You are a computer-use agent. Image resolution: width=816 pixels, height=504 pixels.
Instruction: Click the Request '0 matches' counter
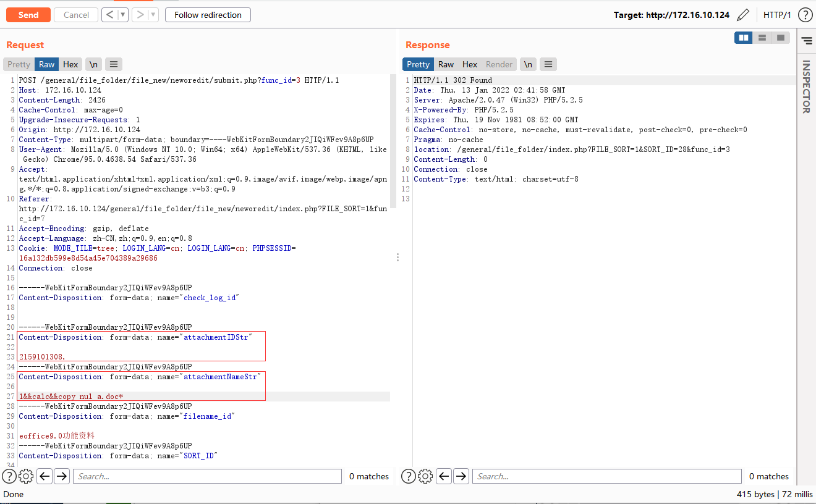(369, 476)
